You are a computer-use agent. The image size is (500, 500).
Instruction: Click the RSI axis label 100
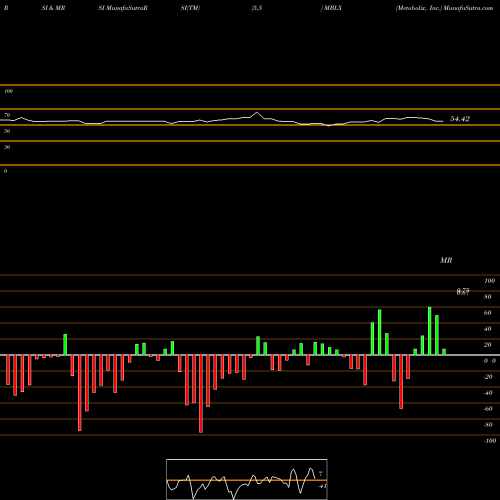coord(8,91)
